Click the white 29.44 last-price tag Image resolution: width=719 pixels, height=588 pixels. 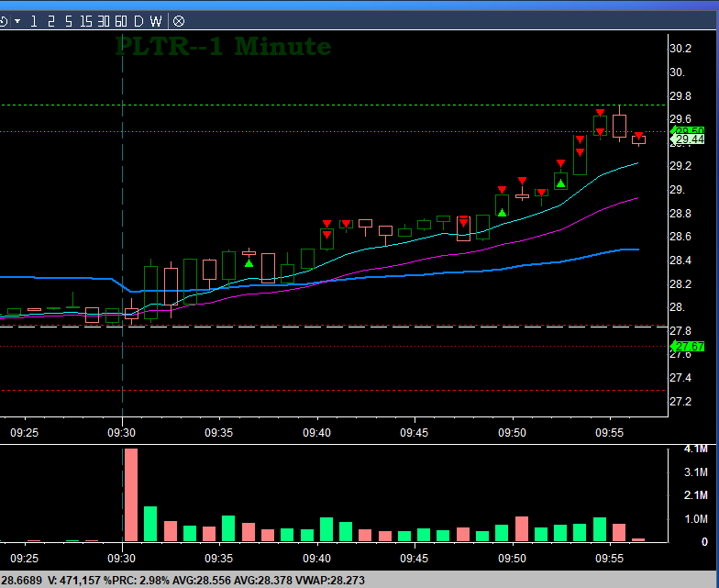tap(688, 139)
